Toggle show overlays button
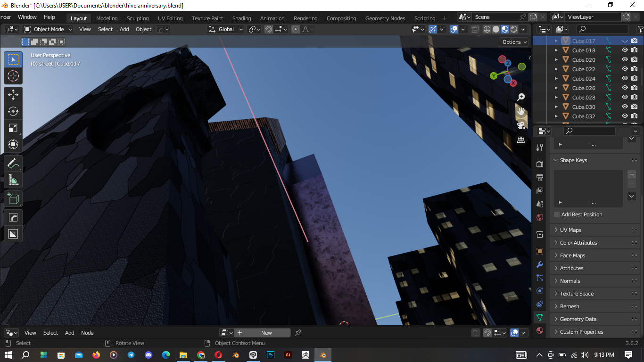 point(454,29)
